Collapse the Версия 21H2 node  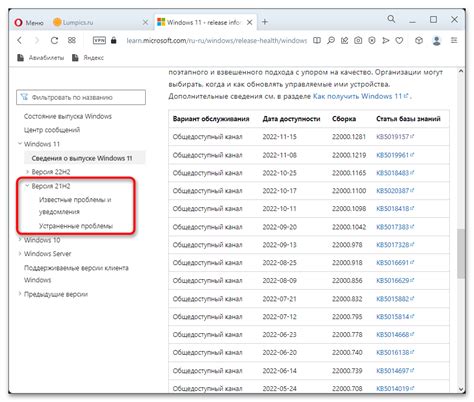pyautogui.click(x=27, y=186)
